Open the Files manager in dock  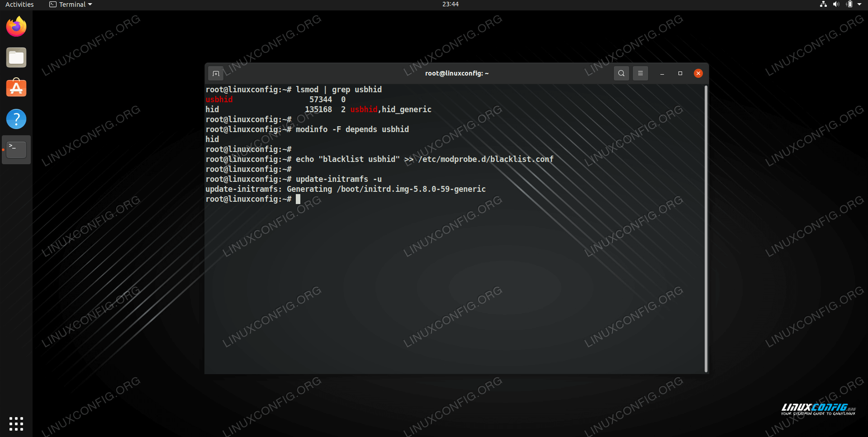(16, 57)
